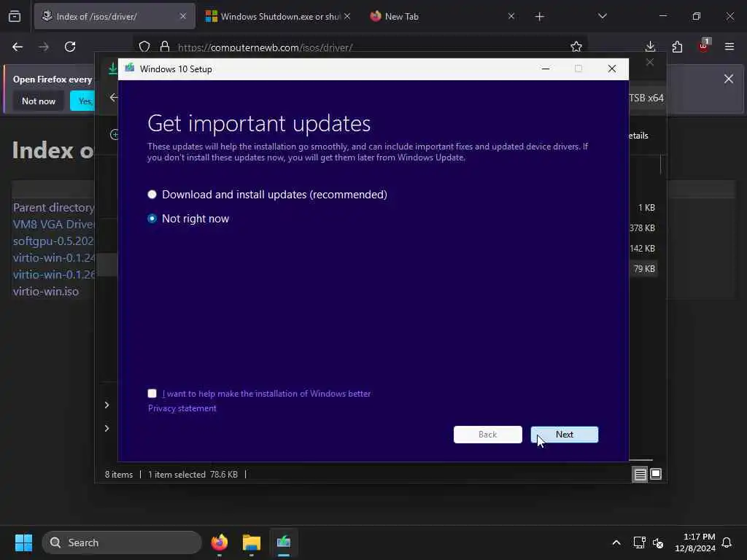747x560 pixels.
Task: Open Firefox tracking protection shield icon
Action: pos(144,47)
